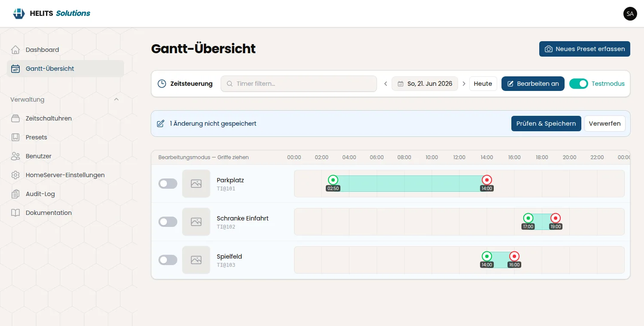Image resolution: width=644 pixels, height=326 pixels.
Task: Toggle the Testmodus switch off
Action: tap(578, 84)
